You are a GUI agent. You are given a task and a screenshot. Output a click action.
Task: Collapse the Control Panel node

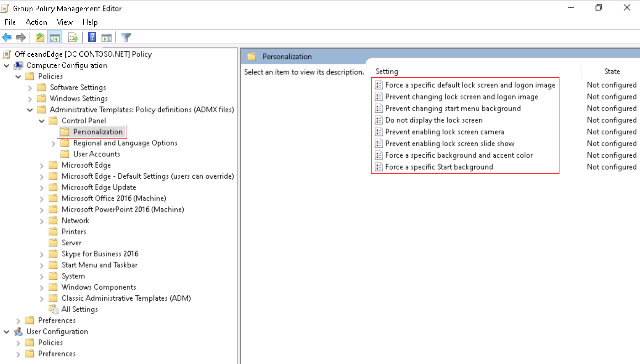[41, 120]
